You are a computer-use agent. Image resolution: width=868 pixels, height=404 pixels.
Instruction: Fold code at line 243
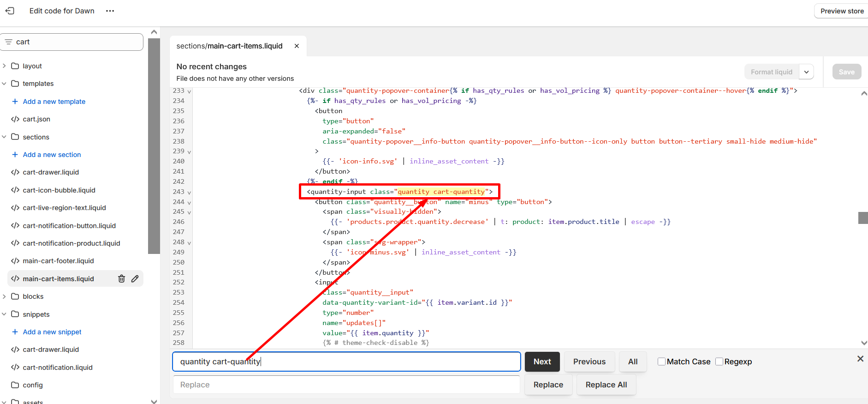[189, 193]
